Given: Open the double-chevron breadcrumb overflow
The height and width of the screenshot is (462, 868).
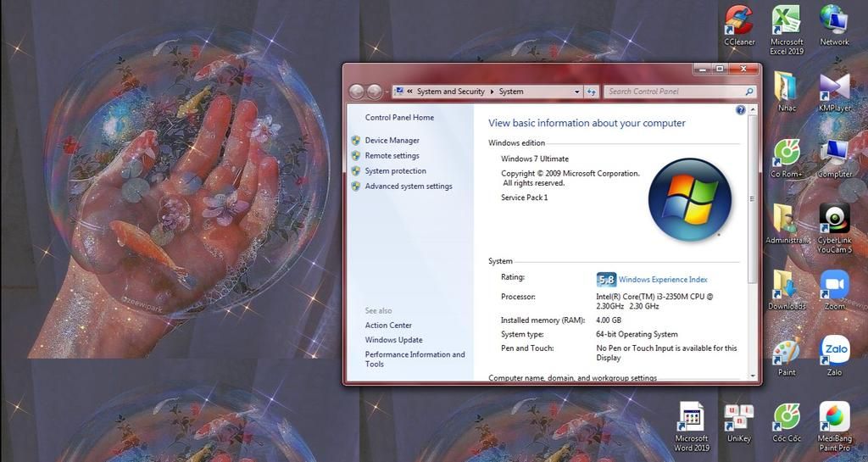Looking at the screenshot, I should click(x=410, y=92).
